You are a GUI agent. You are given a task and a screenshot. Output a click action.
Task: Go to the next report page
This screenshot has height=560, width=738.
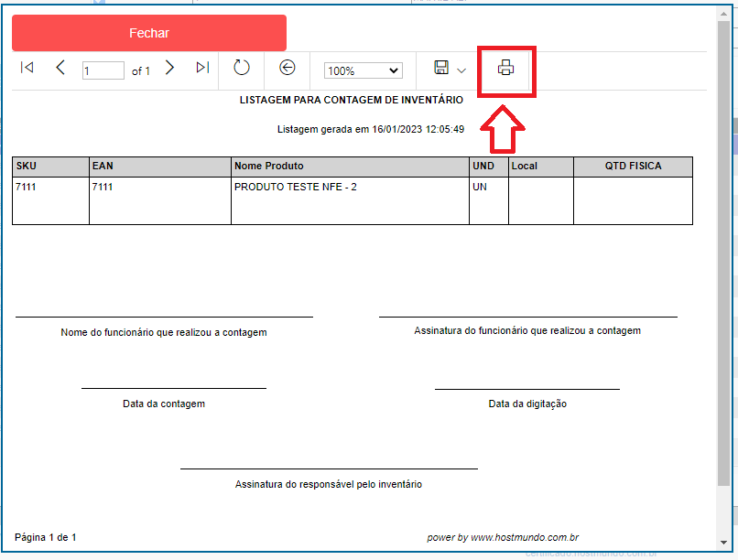point(169,68)
